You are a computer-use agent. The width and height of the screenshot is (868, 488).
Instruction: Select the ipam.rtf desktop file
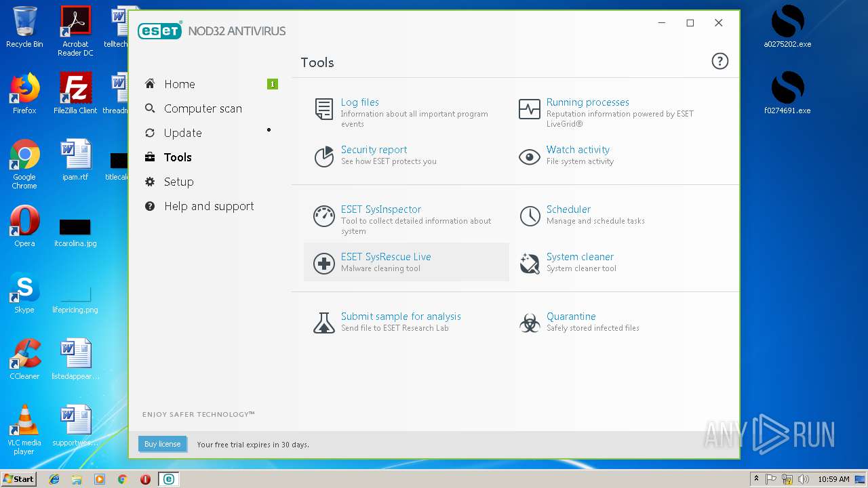75,160
